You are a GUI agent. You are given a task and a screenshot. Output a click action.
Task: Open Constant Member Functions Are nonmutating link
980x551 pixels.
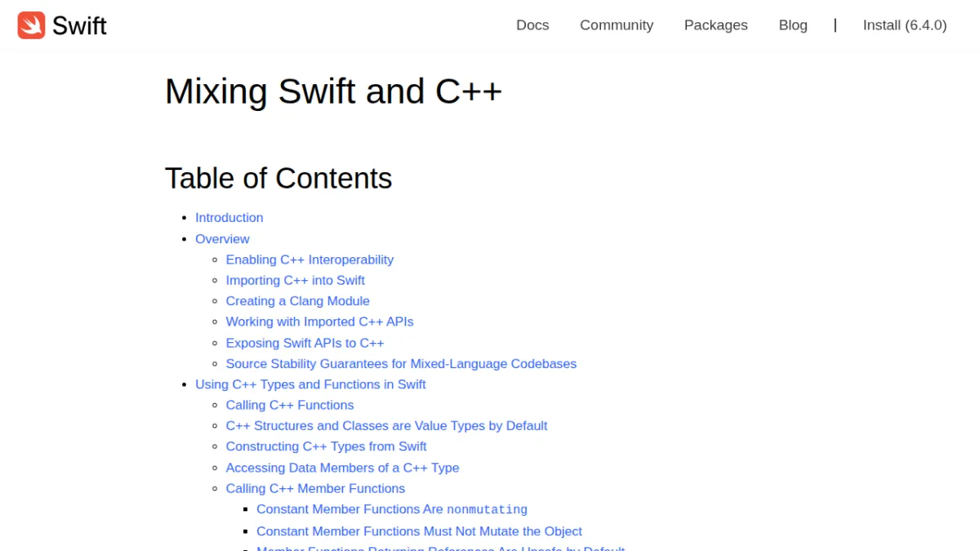click(x=392, y=509)
